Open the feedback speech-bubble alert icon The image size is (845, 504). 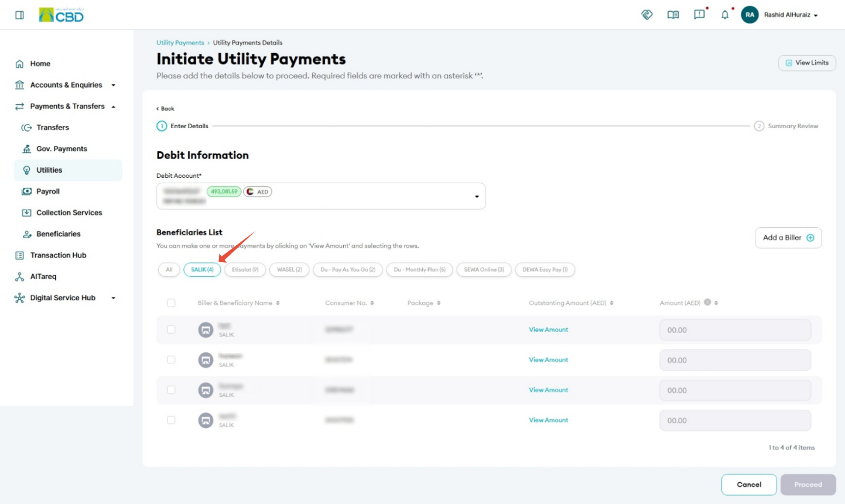[700, 14]
